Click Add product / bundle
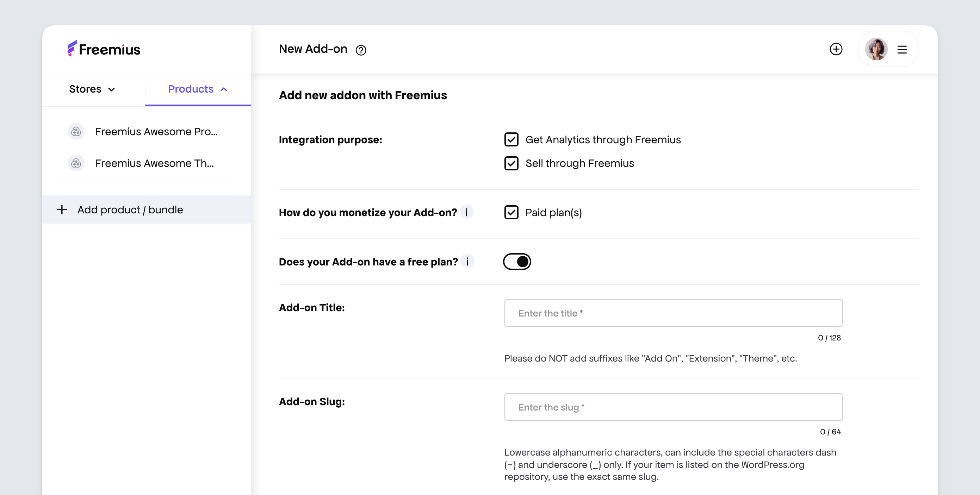Viewport: 980px width, 495px height. coord(147,209)
